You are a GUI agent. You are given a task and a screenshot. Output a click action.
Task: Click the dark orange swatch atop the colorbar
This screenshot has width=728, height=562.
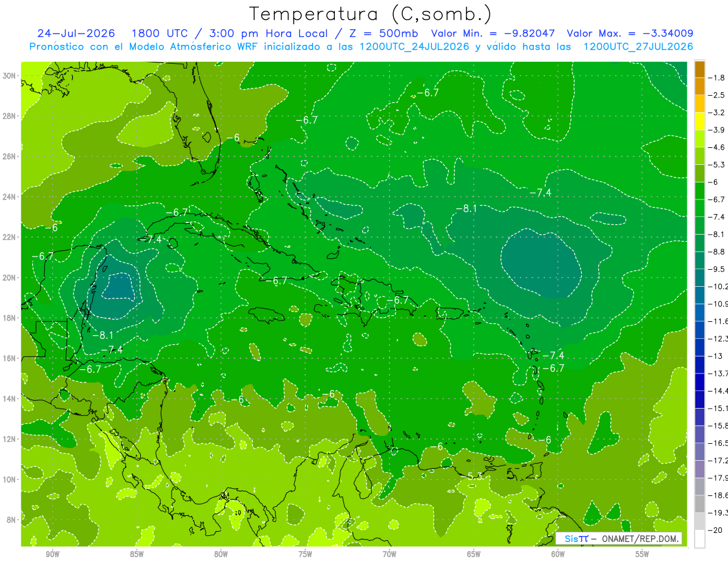click(699, 69)
